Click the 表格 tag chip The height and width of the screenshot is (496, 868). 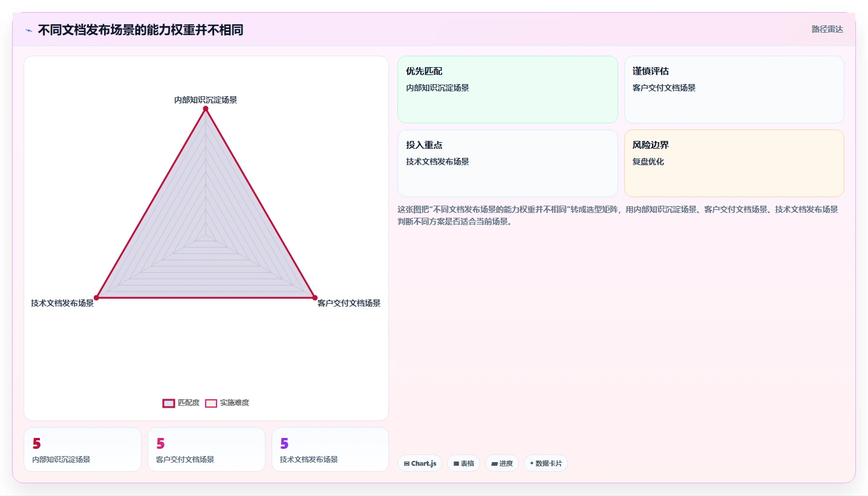point(464,463)
